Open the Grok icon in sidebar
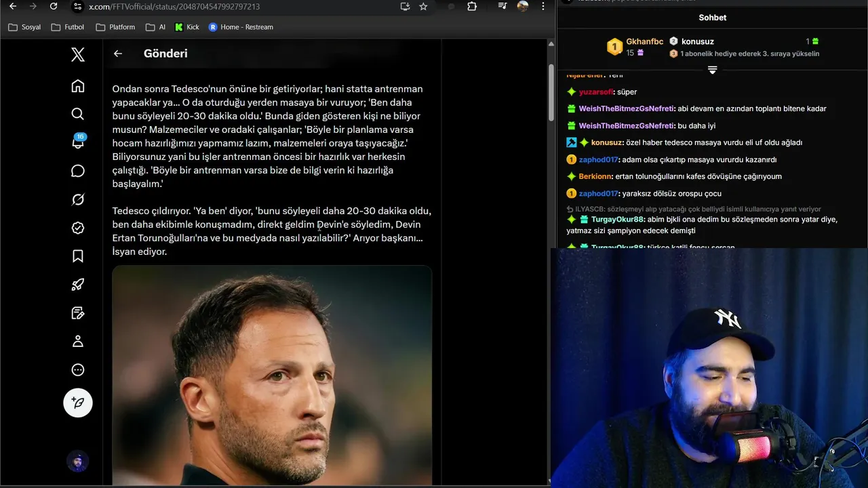 click(78, 199)
